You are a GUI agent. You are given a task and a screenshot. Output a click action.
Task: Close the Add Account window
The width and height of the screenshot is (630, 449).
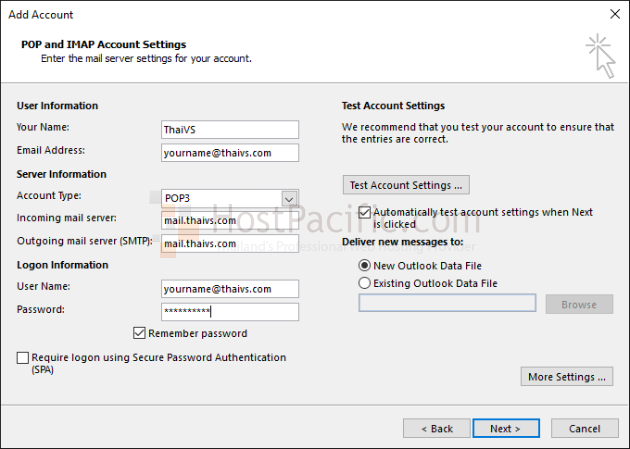click(x=615, y=14)
